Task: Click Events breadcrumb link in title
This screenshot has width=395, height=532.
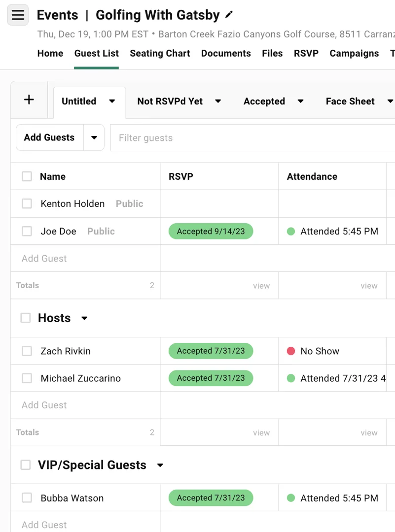Action: (x=57, y=15)
